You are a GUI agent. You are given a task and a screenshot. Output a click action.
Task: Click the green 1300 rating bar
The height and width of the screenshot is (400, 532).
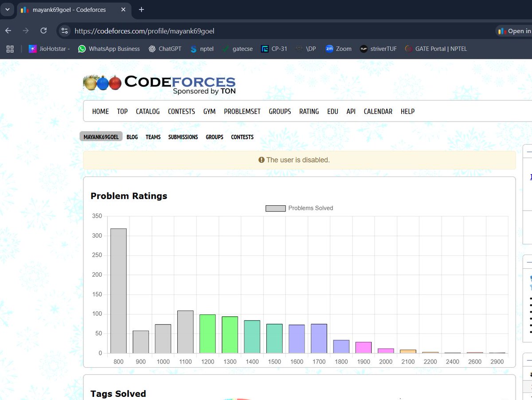tap(230, 335)
